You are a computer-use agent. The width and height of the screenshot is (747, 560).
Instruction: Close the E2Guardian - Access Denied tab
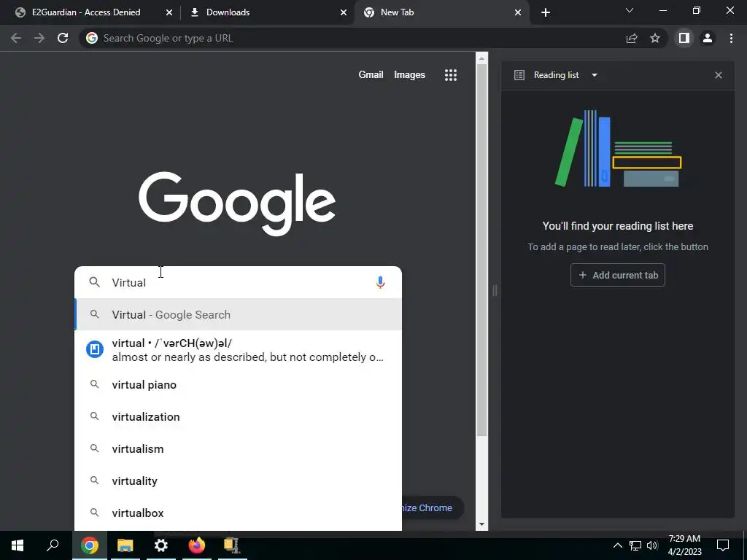pos(169,12)
